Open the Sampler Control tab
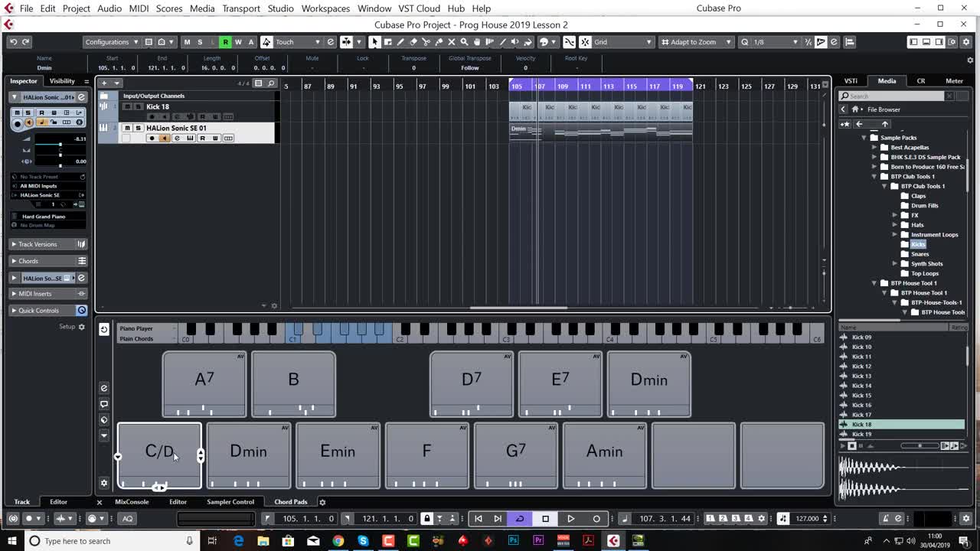Viewport: 980px width, 551px height. pyautogui.click(x=230, y=502)
